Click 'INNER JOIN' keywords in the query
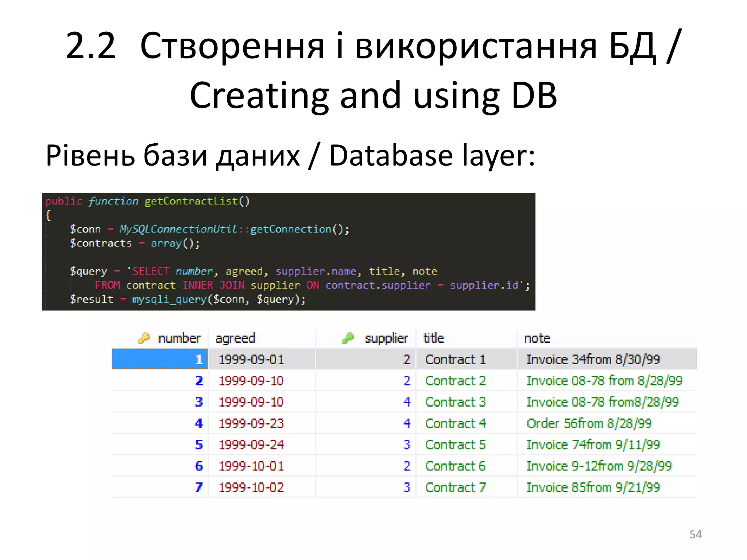Viewport: 747px width, 560px height. tap(213, 285)
